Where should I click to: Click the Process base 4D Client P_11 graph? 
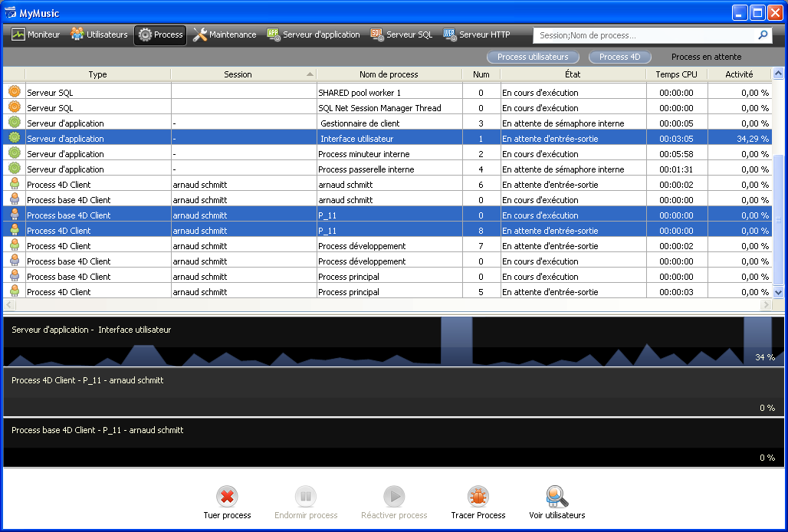393,442
